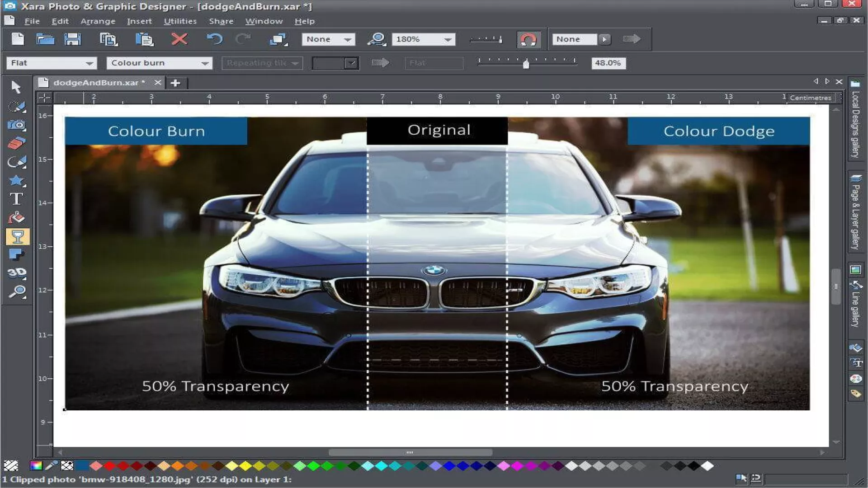Expand the Colour burn transparency type dropdown
Screen dimensions: 868x488
[x=205, y=63]
